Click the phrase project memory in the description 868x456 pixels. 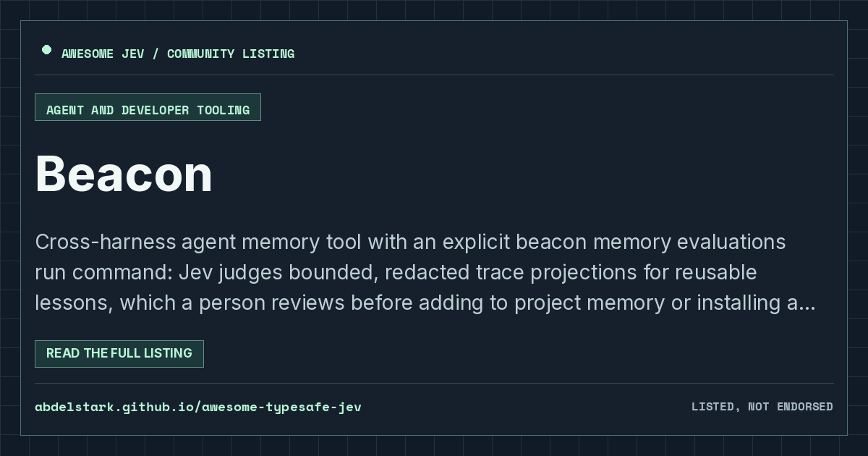point(590,303)
